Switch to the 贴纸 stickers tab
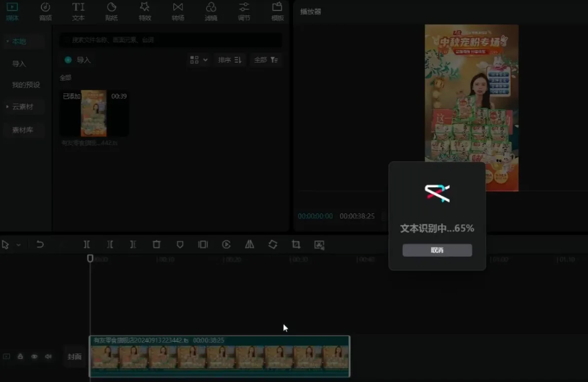This screenshot has height=382, width=588. click(112, 12)
